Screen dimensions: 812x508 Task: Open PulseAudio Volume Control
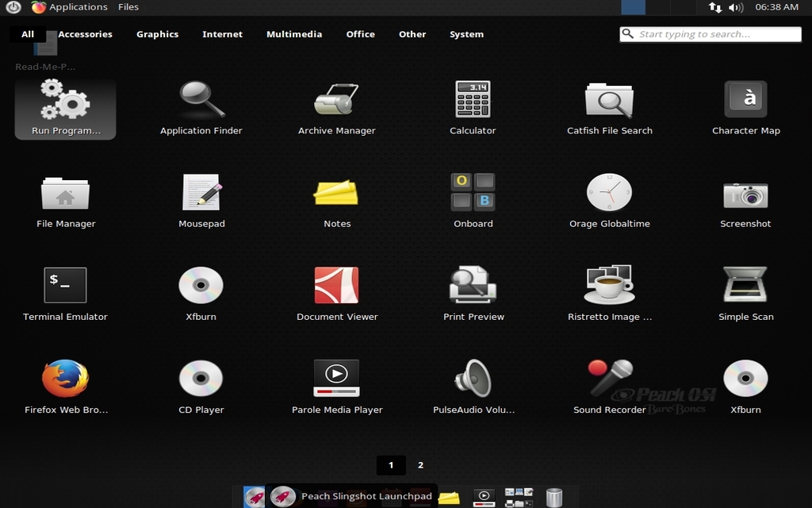click(473, 377)
